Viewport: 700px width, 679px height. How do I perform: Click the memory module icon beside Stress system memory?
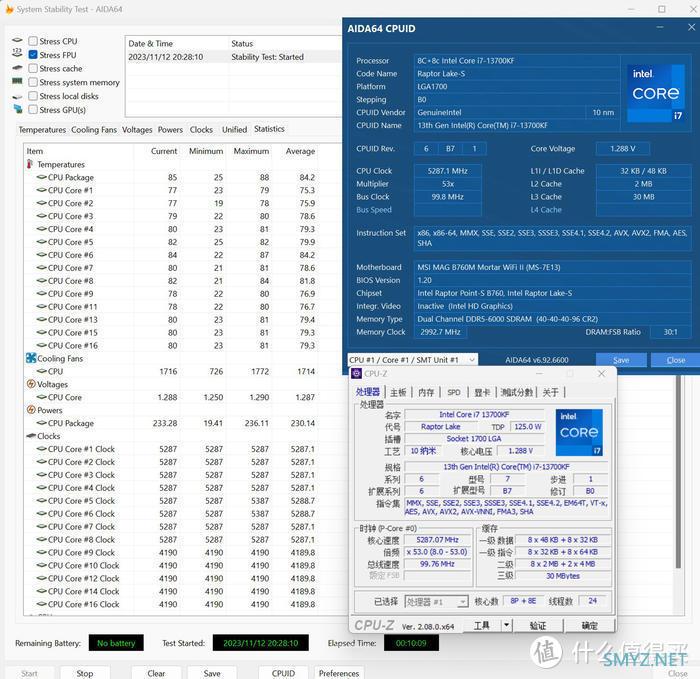pyautogui.click(x=17, y=81)
